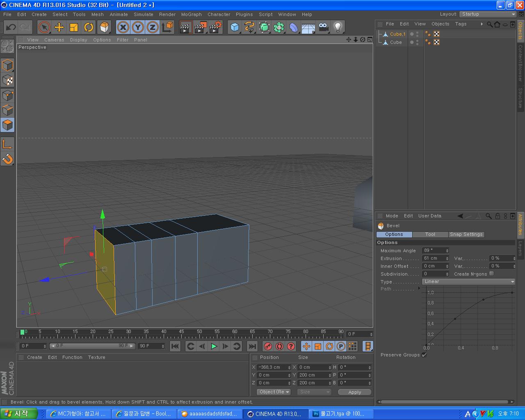Viewport: 525px width, 420px height.
Task: Toggle editor visibility dot for Cube.1
Action: click(x=417, y=33)
